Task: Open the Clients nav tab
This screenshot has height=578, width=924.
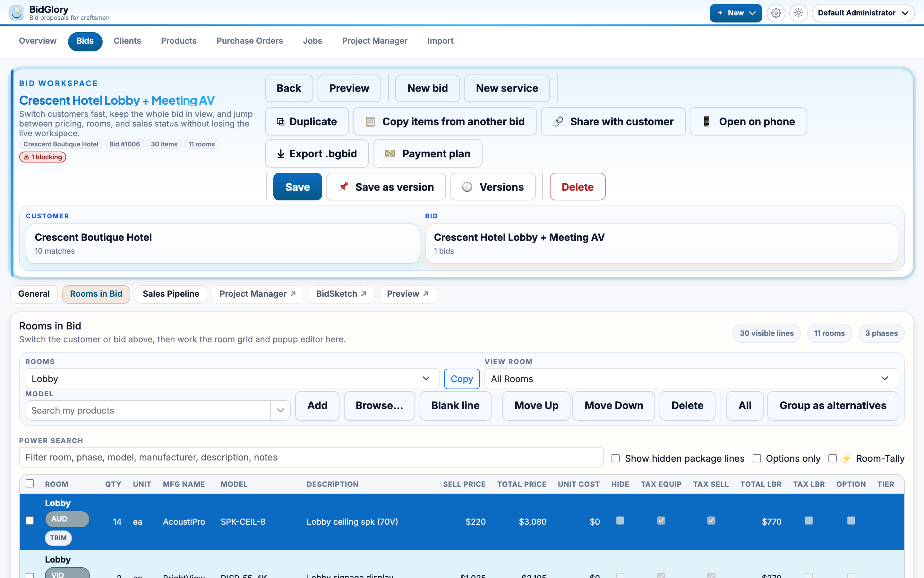Action: tap(127, 41)
